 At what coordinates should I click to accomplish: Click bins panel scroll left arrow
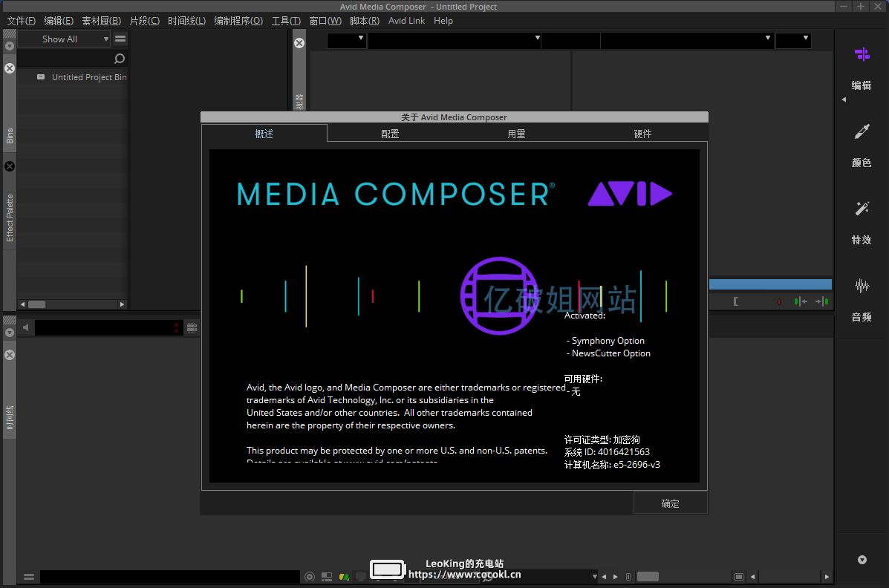click(23, 304)
